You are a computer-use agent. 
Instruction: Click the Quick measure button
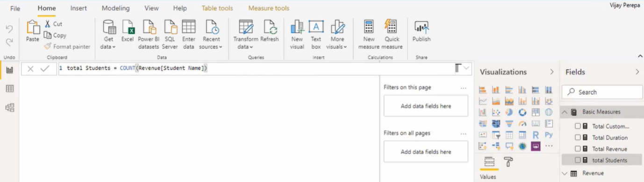click(392, 35)
